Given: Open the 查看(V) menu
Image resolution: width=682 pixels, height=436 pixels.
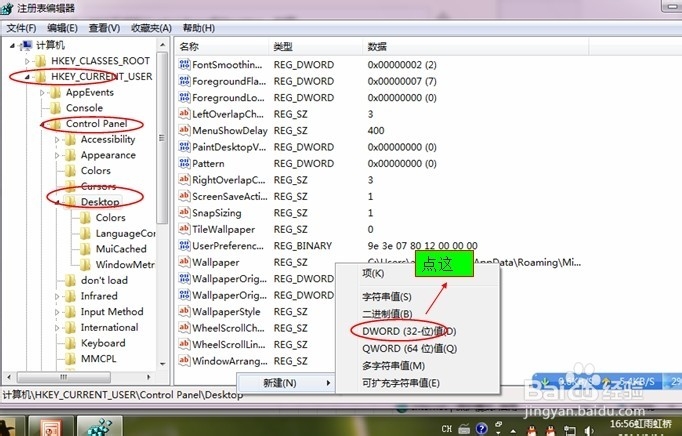Looking at the screenshot, I should tap(104, 28).
